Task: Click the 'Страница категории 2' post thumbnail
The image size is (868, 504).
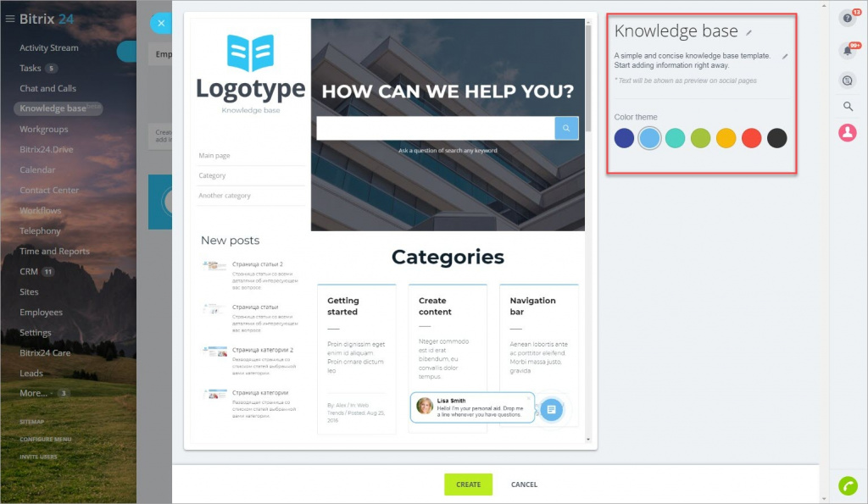Action: coord(214,352)
